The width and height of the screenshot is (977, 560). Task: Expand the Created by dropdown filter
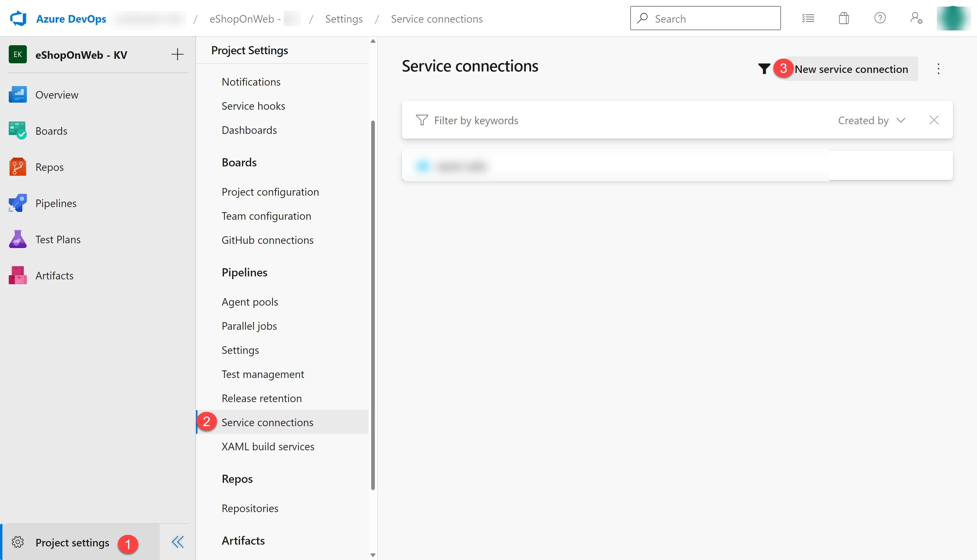872,120
